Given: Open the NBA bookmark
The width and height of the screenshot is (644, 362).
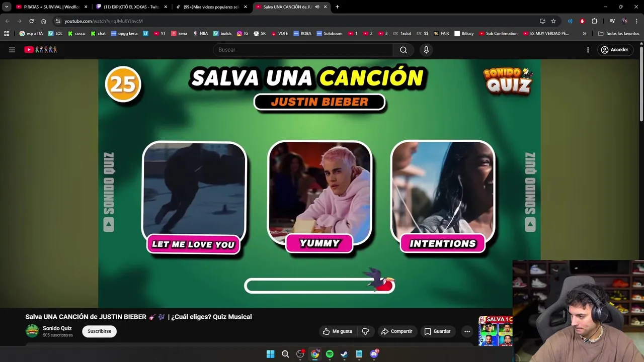Looking at the screenshot, I should click(x=200, y=34).
